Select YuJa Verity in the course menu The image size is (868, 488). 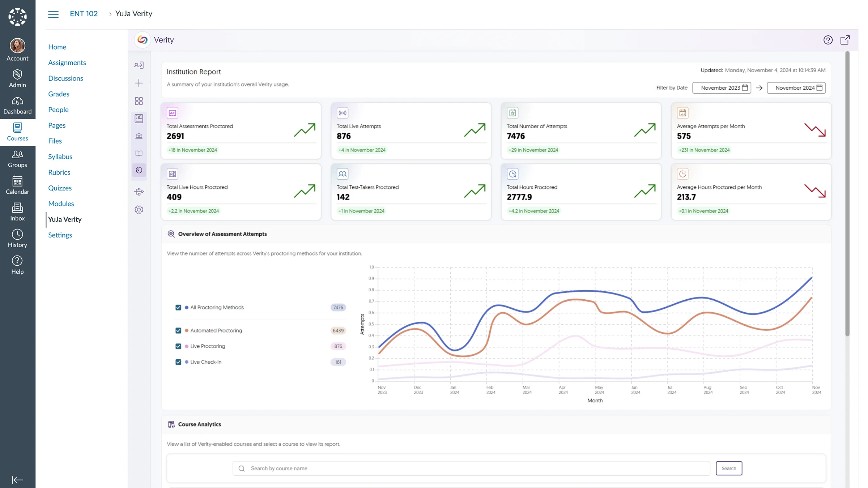[x=65, y=219]
